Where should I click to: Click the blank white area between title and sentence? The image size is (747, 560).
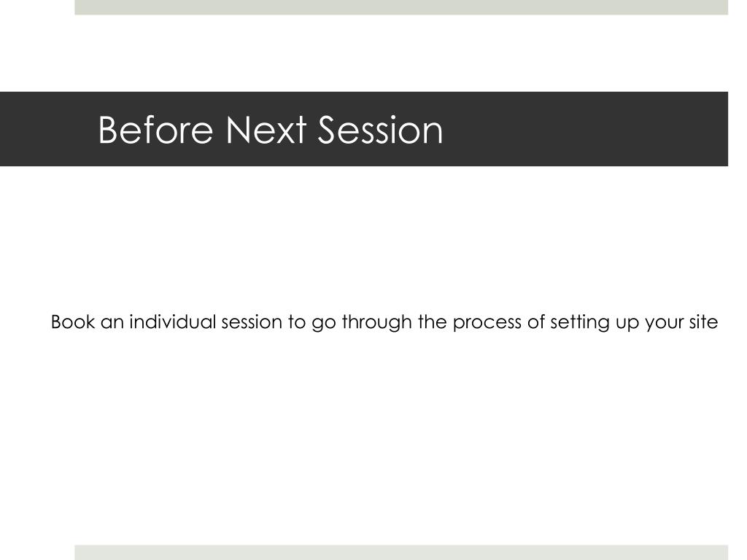(x=373, y=238)
